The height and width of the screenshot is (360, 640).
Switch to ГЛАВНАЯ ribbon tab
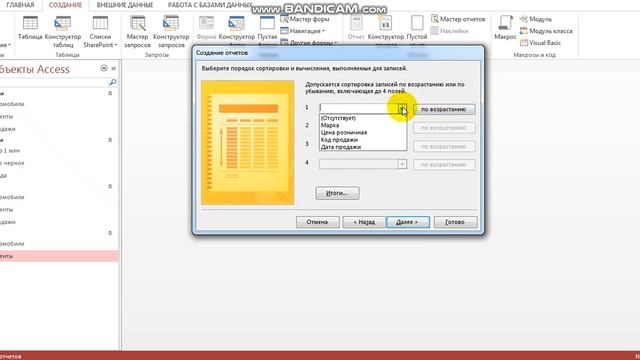(x=20, y=5)
